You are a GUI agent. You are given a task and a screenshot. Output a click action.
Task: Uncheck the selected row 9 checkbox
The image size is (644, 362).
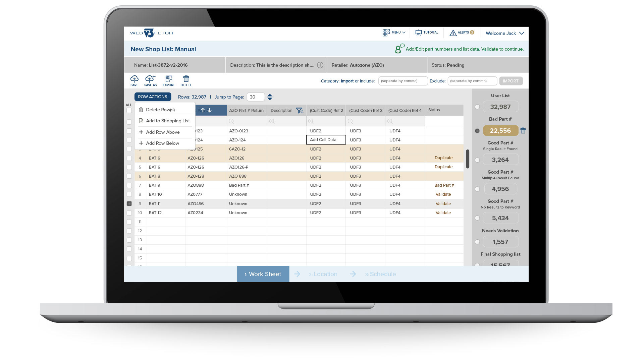(129, 203)
